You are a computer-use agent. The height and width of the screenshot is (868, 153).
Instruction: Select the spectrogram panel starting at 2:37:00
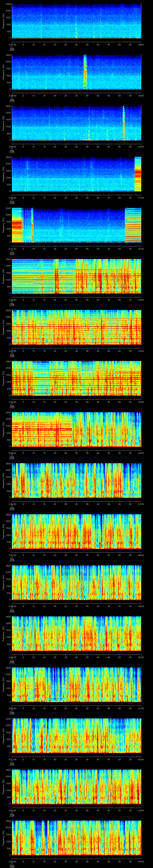pos(77,21)
